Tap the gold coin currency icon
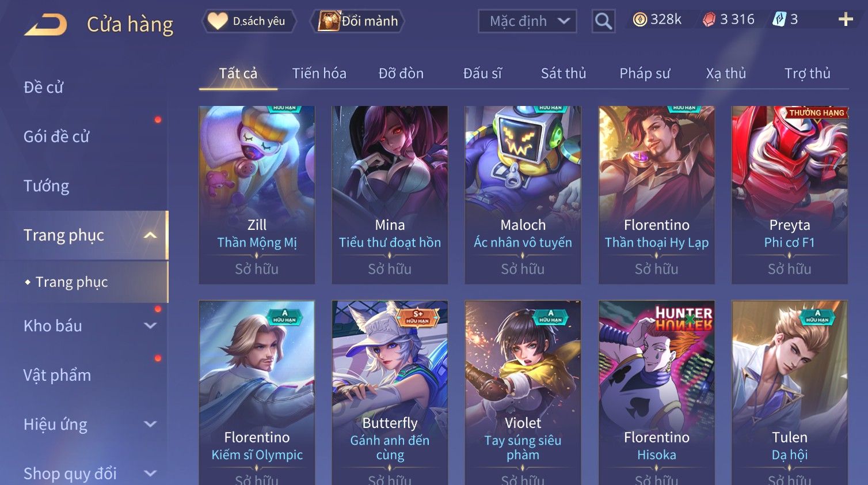 tap(639, 20)
